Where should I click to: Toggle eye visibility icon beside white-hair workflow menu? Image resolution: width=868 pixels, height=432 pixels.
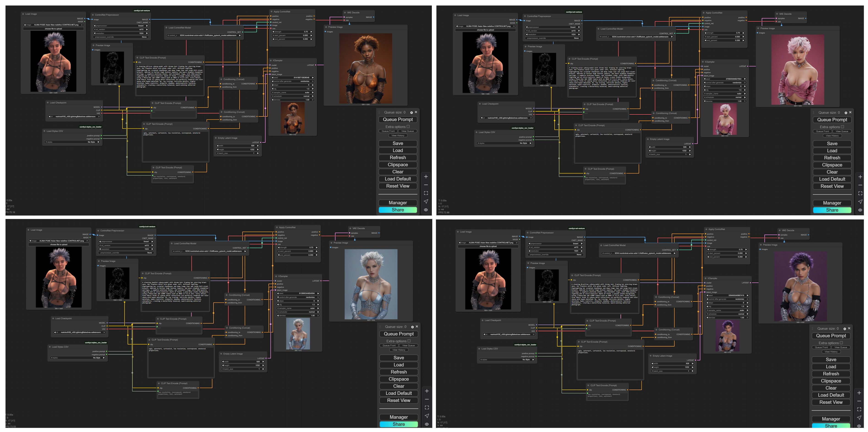click(427, 424)
